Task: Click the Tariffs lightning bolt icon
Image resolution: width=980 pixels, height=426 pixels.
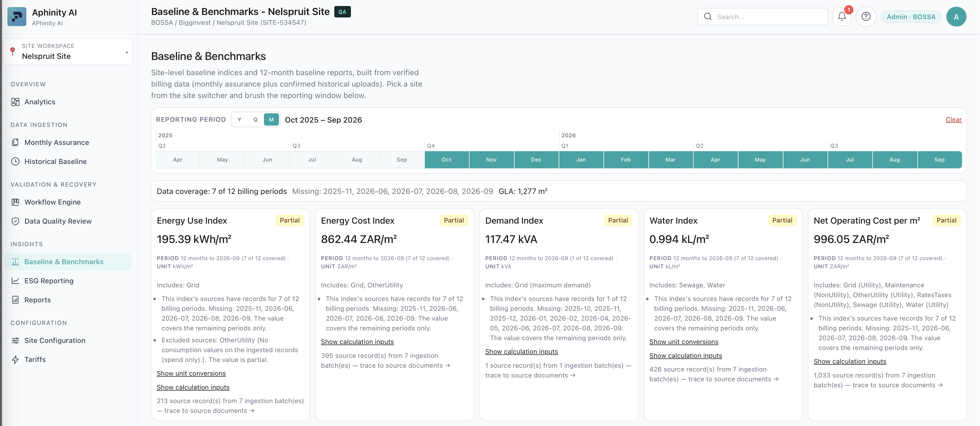Action: (15, 360)
